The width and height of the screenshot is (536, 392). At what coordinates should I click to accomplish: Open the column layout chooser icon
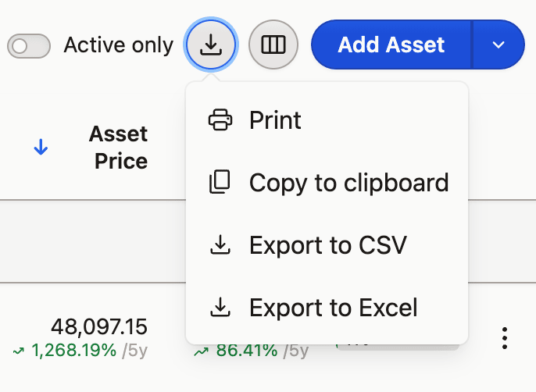273,45
